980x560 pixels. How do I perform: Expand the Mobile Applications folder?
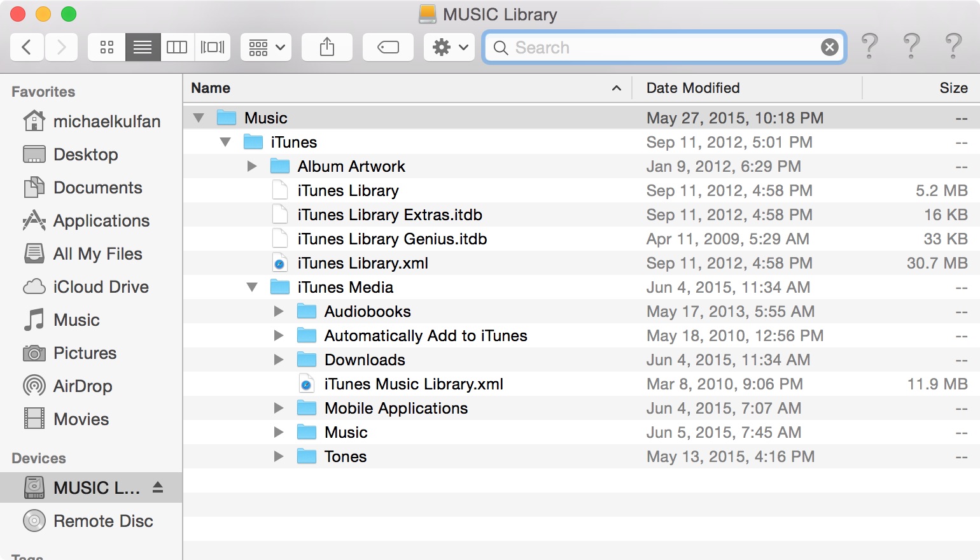(x=279, y=409)
